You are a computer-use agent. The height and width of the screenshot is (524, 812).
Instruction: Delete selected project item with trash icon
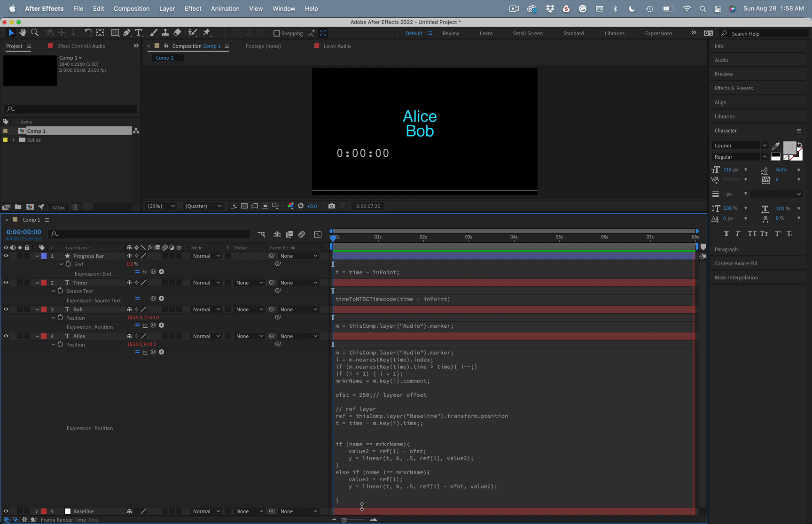75,207
